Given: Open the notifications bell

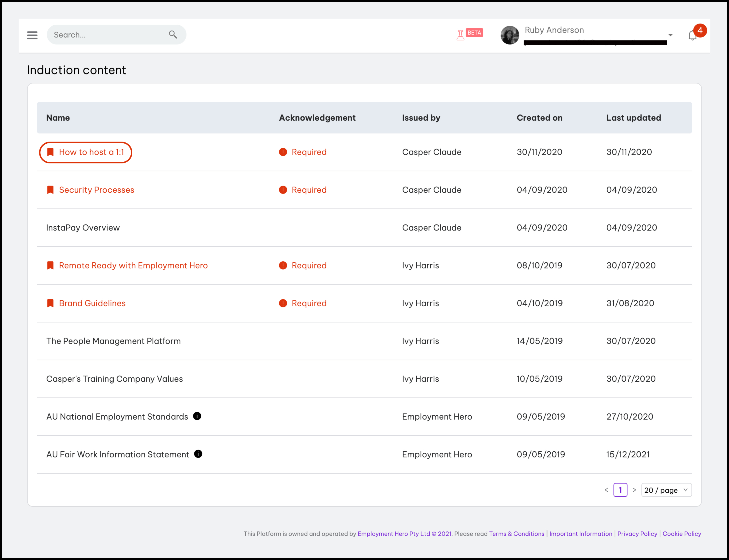Looking at the screenshot, I should point(692,35).
